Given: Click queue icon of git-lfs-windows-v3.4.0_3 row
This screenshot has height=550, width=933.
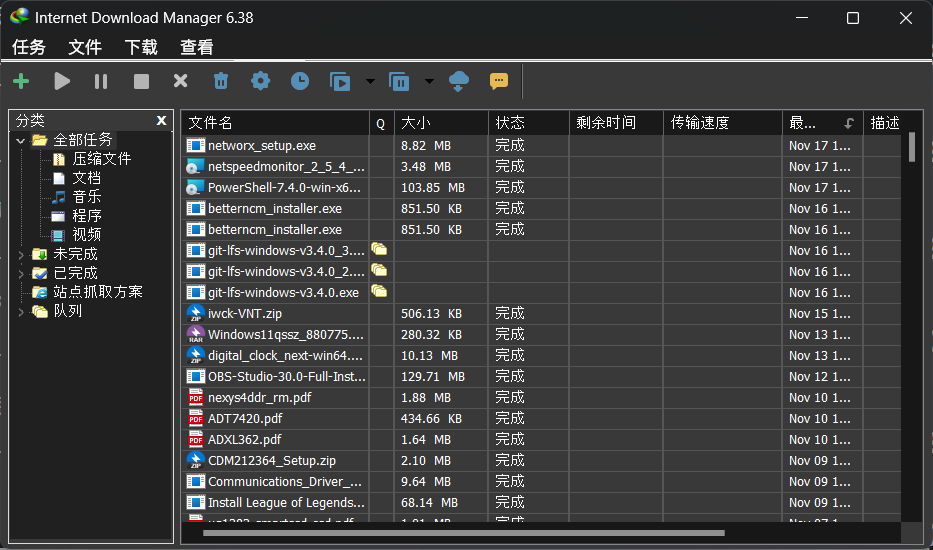Looking at the screenshot, I should pos(379,249).
